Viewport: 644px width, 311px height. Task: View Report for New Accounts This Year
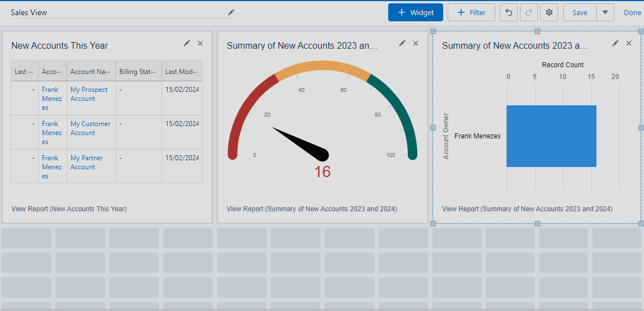pos(69,209)
